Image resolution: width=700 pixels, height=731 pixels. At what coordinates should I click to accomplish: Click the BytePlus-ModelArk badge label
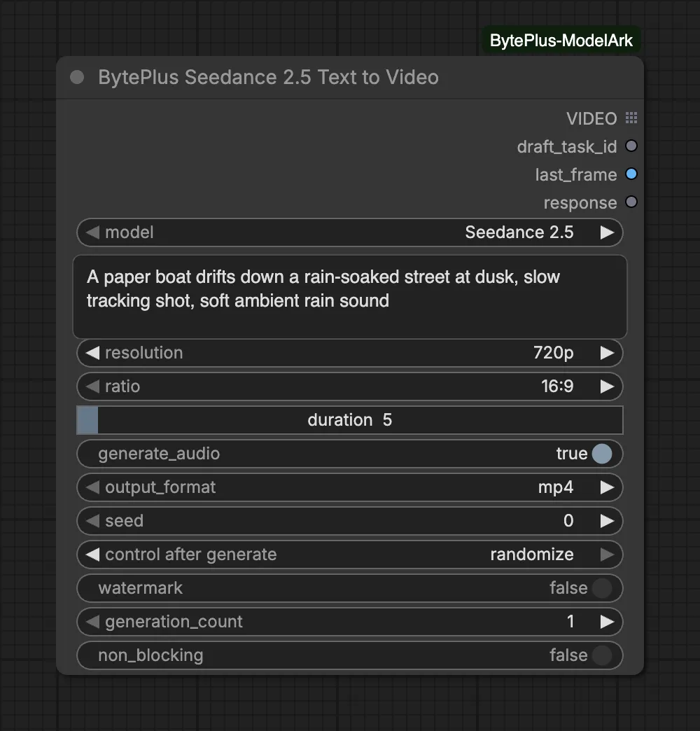561,41
